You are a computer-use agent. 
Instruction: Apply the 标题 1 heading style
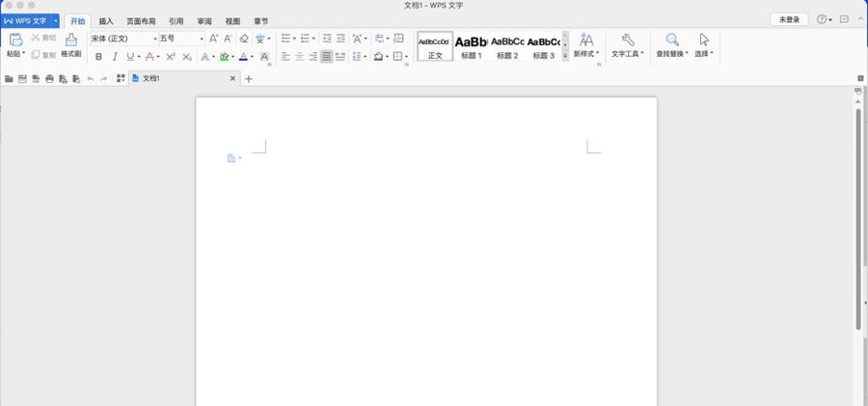pos(470,45)
